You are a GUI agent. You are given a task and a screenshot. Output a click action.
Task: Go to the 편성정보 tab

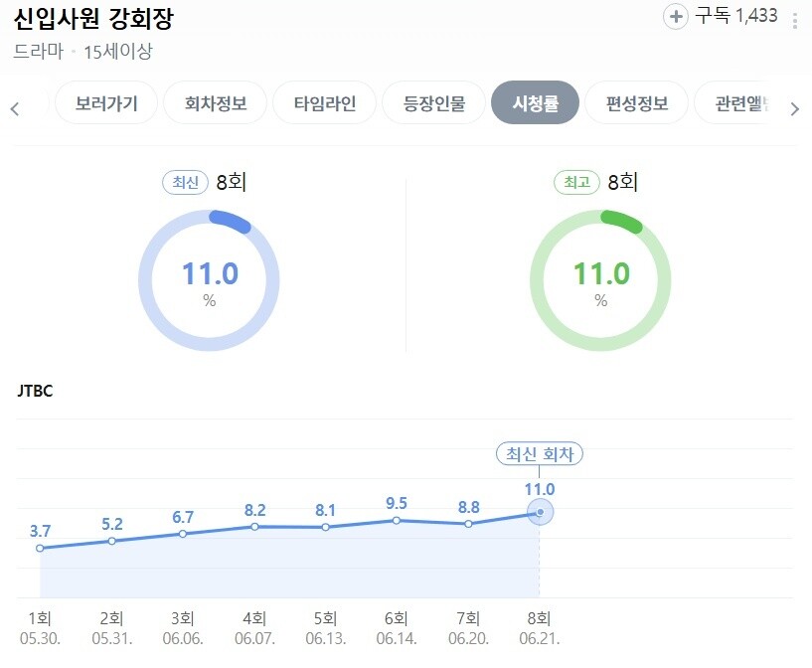pyautogui.click(x=636, y=102)
